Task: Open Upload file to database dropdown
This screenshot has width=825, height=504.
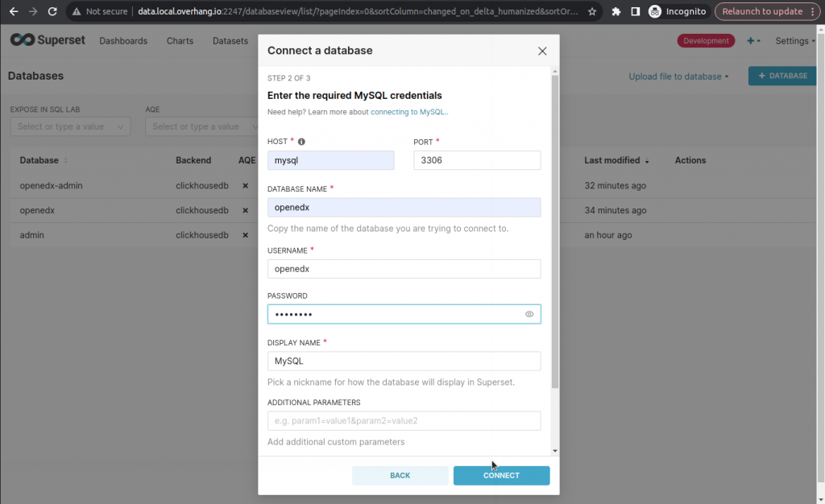Action: point(678,76)
